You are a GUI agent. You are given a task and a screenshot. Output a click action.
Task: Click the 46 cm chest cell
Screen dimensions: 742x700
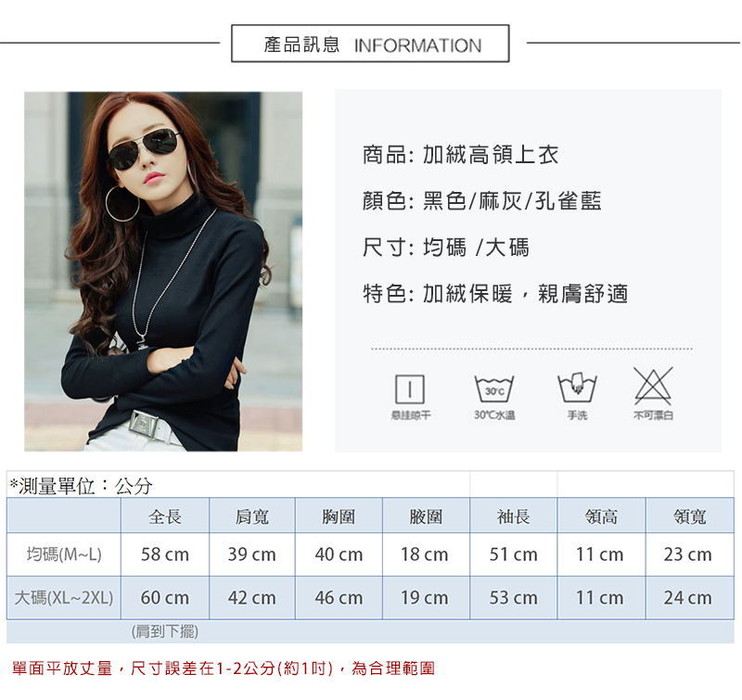339,598
